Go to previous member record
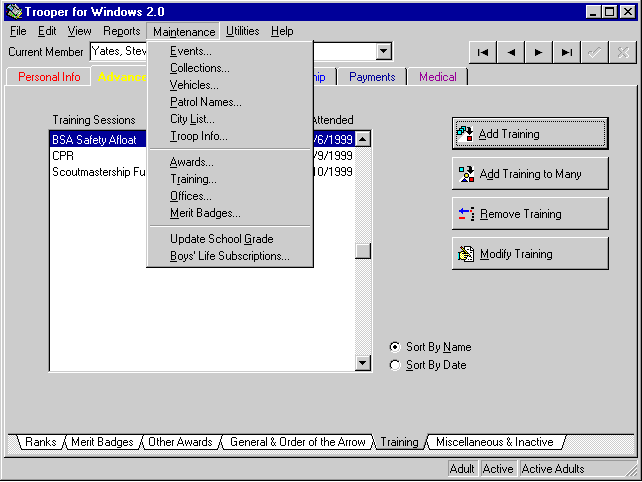The image size is (642, 482). (511, 52)
